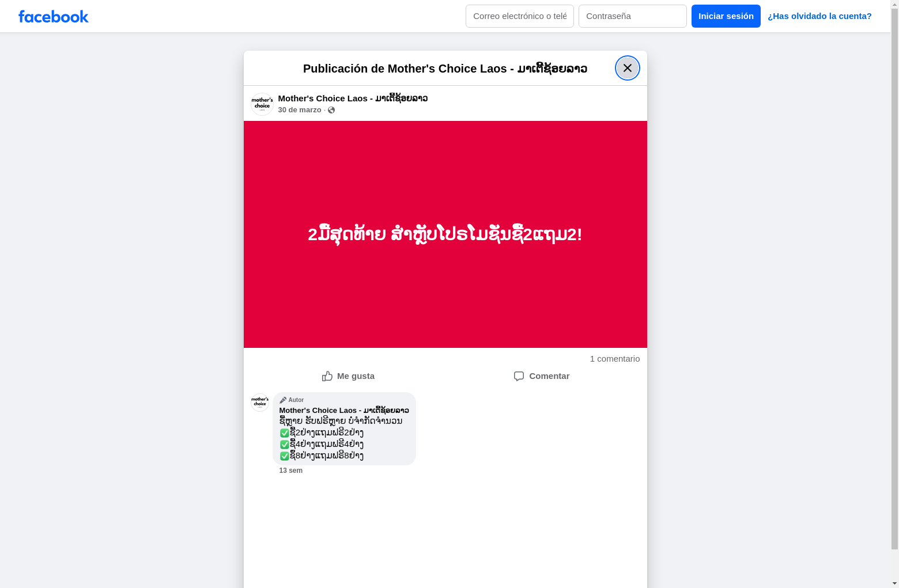Click the author name in the comment
This screenshot has width=899, height=588.
pos(344,411)
